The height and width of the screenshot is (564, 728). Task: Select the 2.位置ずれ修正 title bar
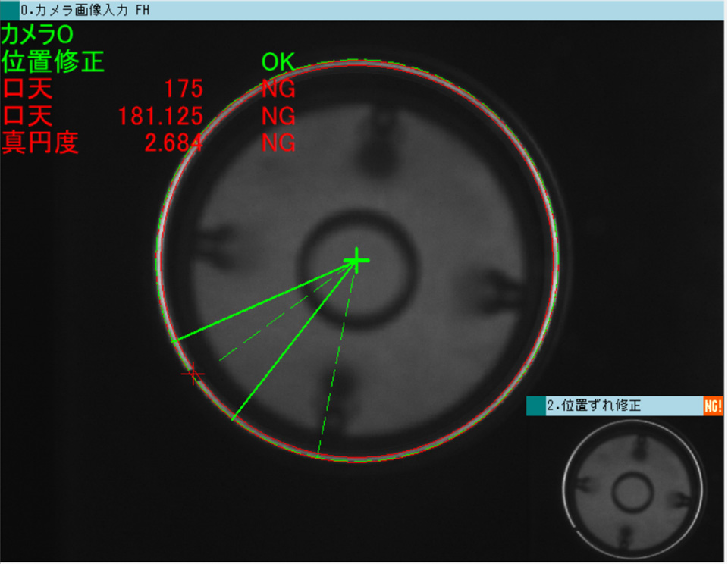pyautogui.click(x=614, y=406)
